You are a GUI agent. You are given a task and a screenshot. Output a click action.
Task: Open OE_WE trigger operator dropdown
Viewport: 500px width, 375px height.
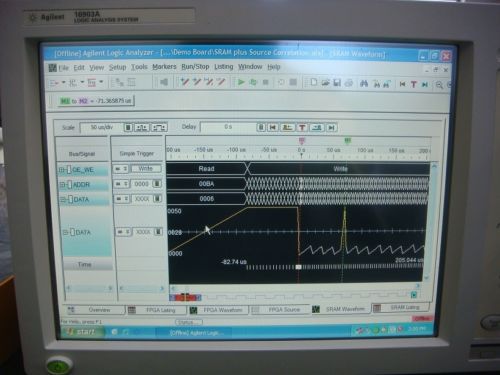[121, 169]
